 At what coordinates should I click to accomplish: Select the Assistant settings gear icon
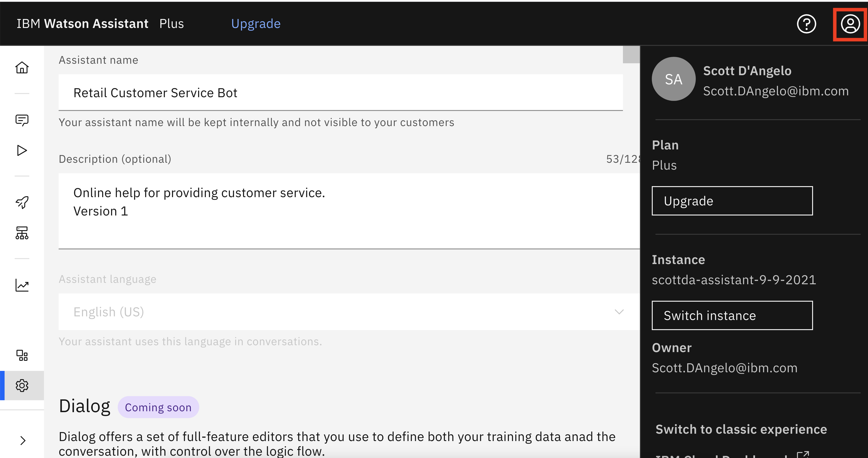[22, 386]
